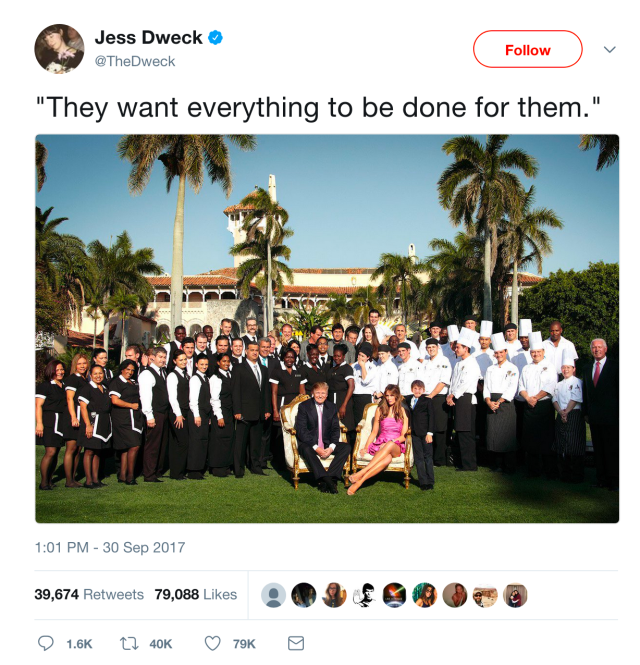Open the @TheDweck handle link
Image resolution: width=640 pixels, height=665 pixels.
click(x=135, y=61)
